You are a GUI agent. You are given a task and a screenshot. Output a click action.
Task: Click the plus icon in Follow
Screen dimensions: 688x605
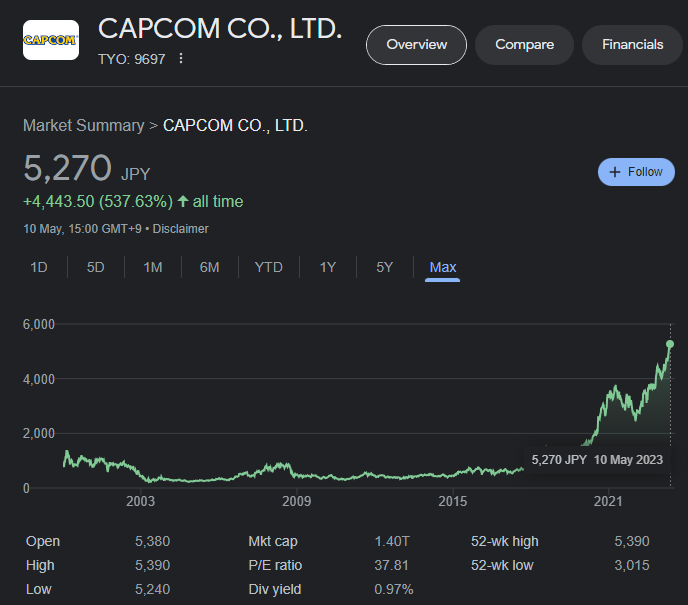[x=615, y=172]
